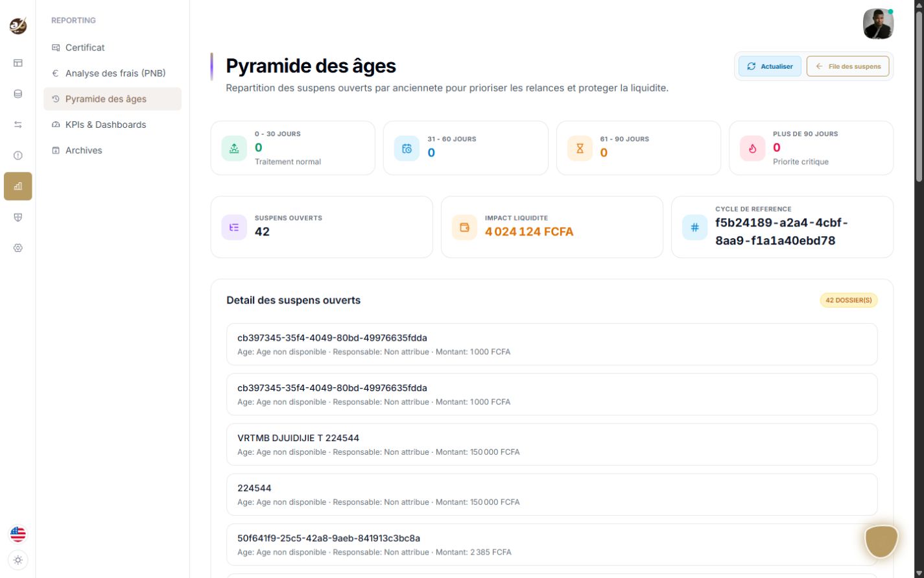Click the app logo in the icon rail
Viewport: 924px width, 578px height.
[x=18, y=26]
